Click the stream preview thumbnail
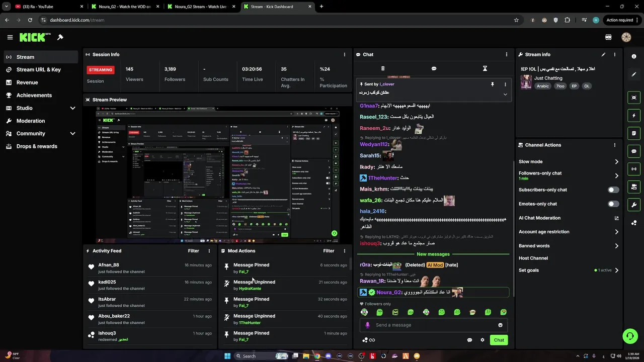Screen dimensions: 644x362 [218, 174]
